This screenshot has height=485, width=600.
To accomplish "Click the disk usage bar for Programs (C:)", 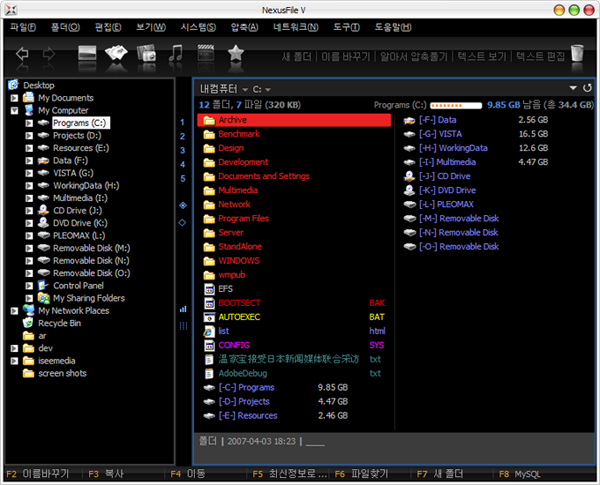I will pyautogui.click(x=456, y=105).
